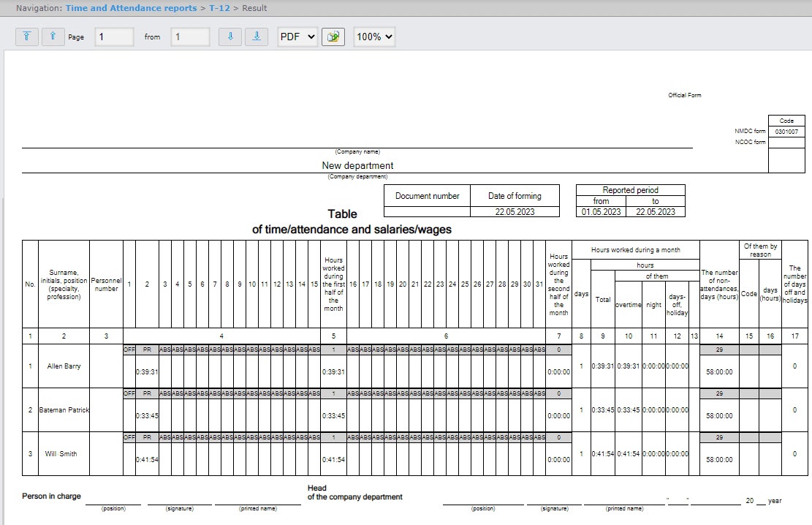Open the 100% zoom level dropdown

[x=373, y=37]
